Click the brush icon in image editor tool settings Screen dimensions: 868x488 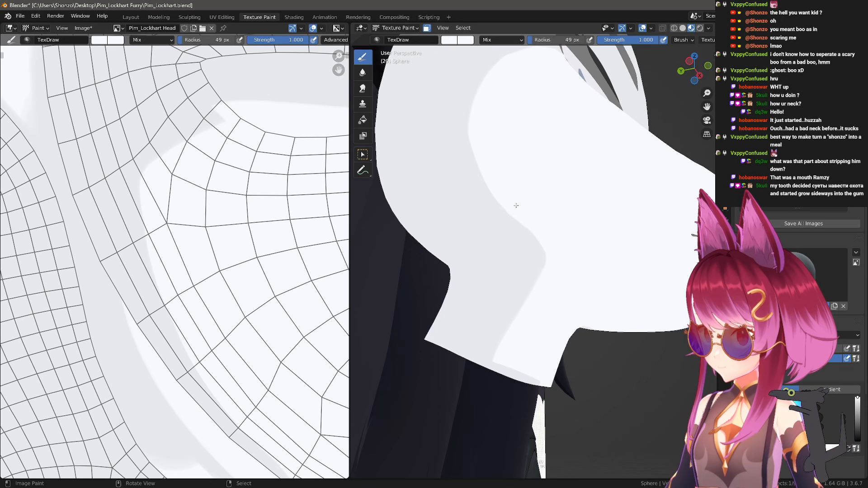click(x=11, y=40)
